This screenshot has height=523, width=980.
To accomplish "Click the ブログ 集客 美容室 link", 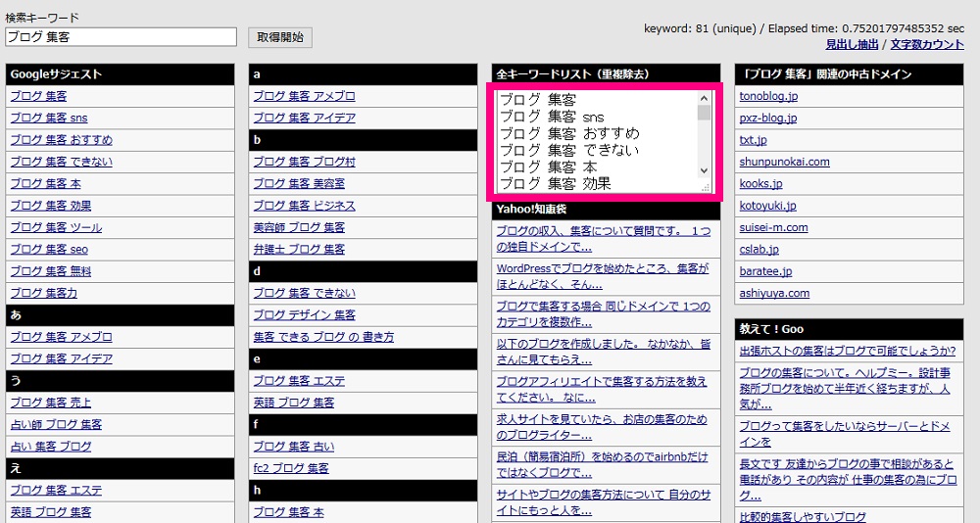I will [299, 184].
